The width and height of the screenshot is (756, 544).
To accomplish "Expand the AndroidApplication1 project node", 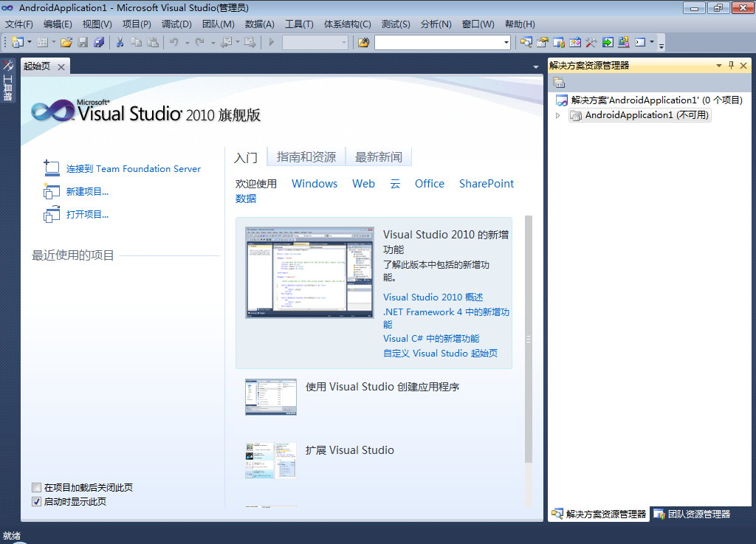I will click(x=558, y=115).
